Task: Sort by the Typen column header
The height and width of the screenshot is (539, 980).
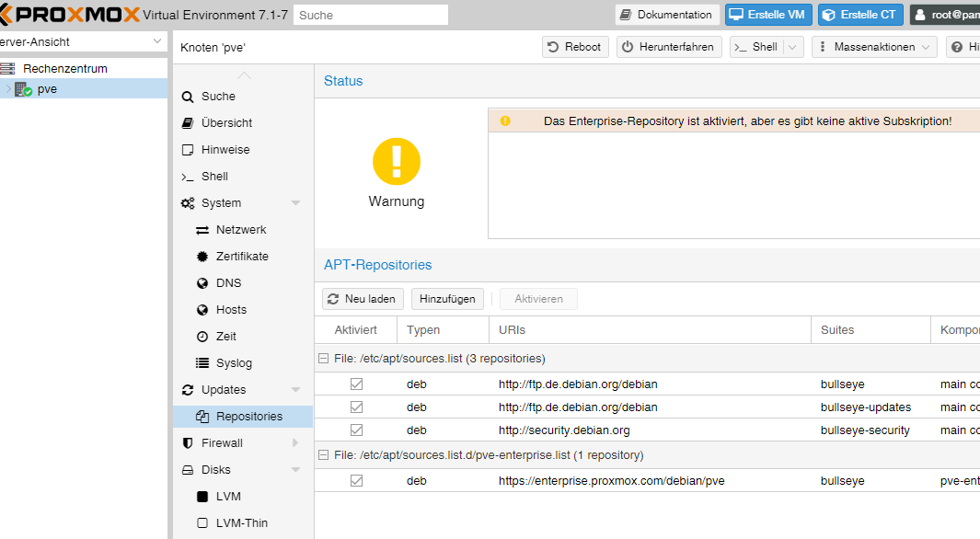Action: [443, 330]
